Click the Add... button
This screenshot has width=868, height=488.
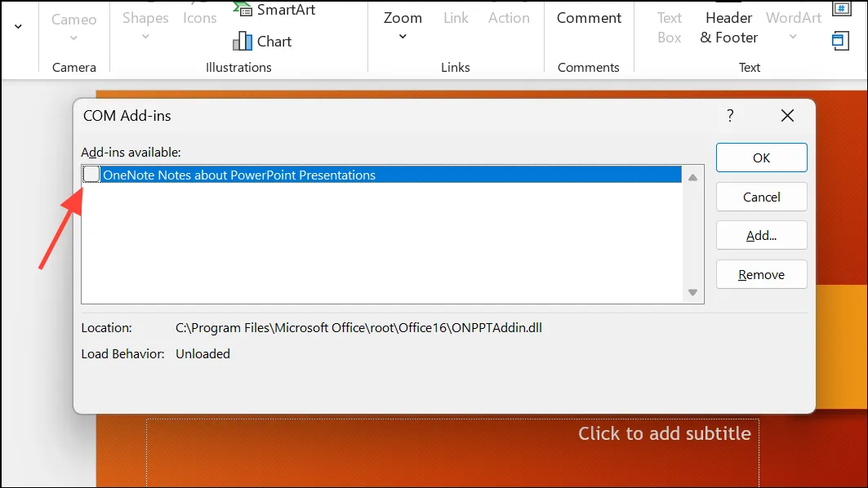coord(761,236)
